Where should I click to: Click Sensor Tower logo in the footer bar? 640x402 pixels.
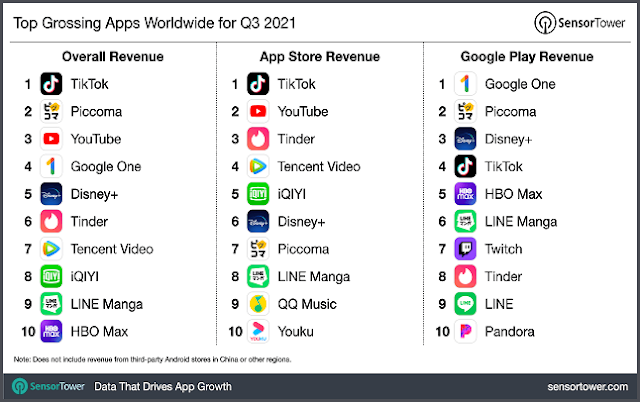pyautogui.click(x=48, y=386)
